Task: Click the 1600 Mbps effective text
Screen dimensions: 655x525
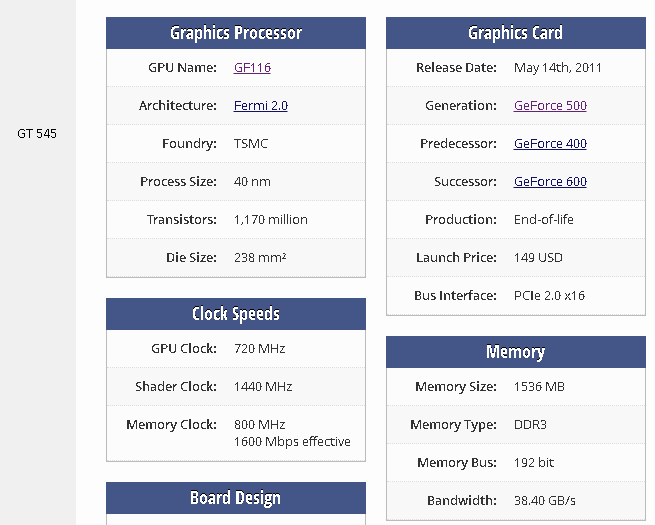Action: tap(292, 441)
